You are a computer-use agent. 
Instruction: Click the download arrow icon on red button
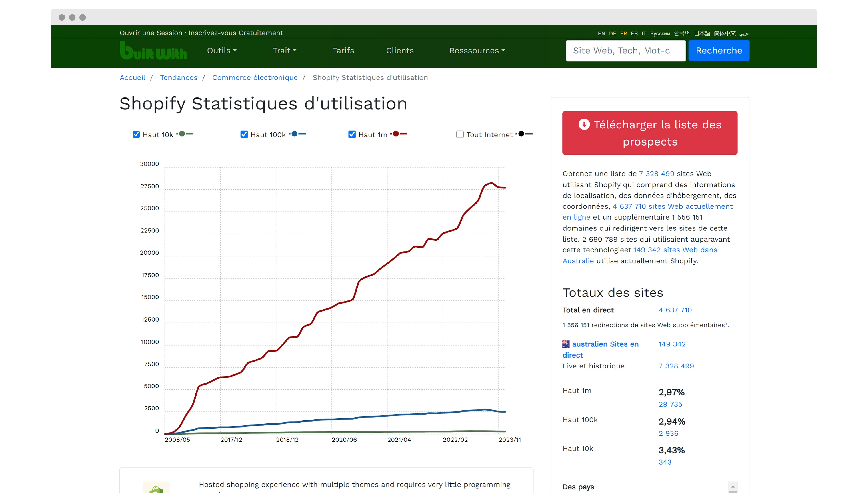[584, 124]
